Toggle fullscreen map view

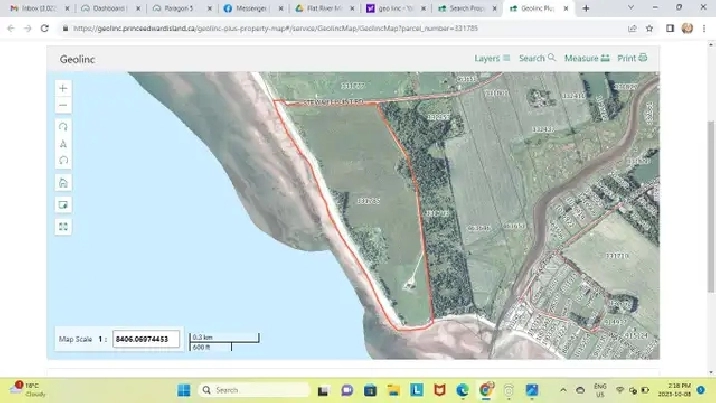coord(63,226)
